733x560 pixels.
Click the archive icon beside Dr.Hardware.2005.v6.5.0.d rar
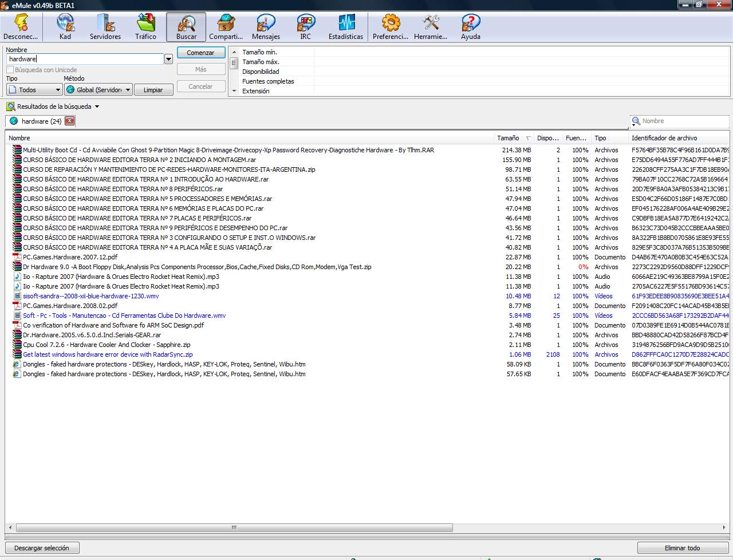coord(17,335)
